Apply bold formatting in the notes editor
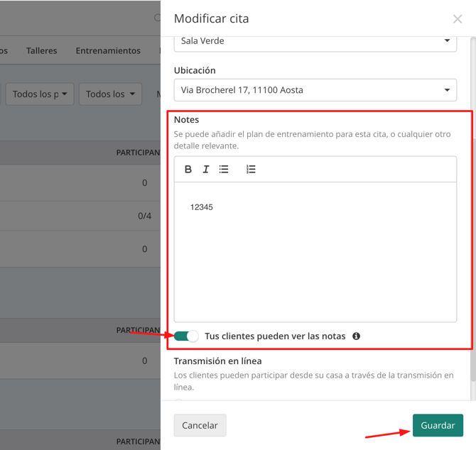476x450 pixels. 188,169
